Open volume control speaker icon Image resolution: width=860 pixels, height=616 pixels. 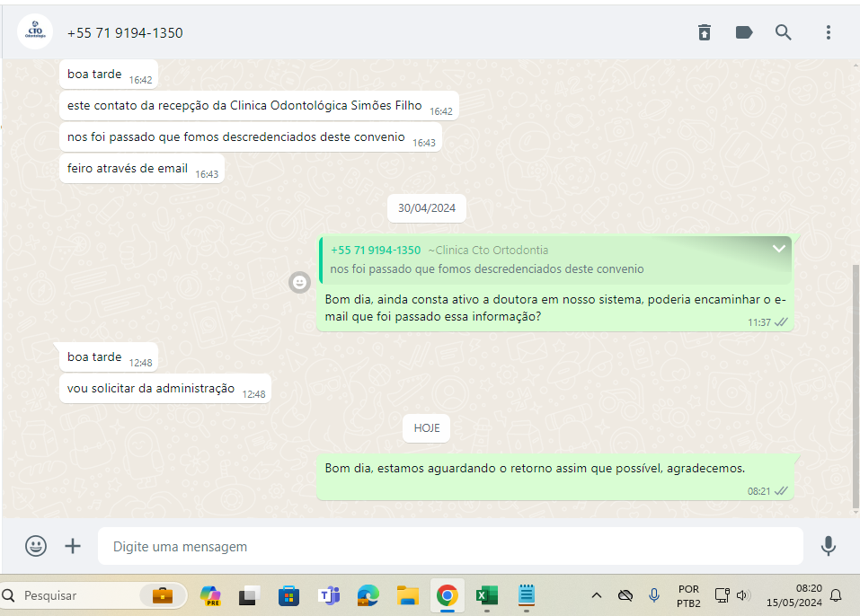742,595
